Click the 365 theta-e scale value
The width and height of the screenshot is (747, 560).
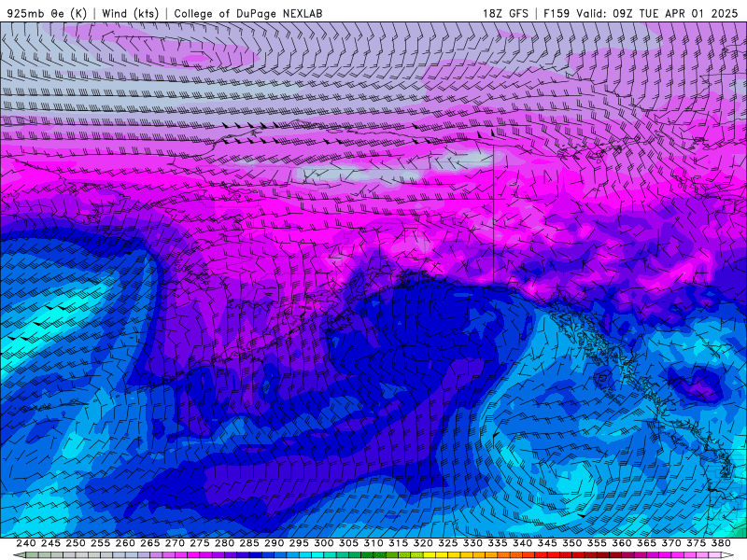(x=646, y=543)
